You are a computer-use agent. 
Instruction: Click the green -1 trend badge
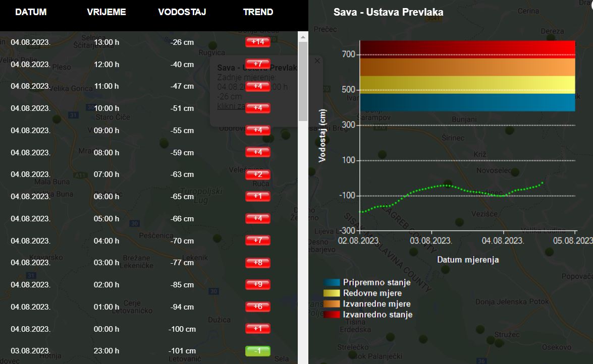click(258, 351)
